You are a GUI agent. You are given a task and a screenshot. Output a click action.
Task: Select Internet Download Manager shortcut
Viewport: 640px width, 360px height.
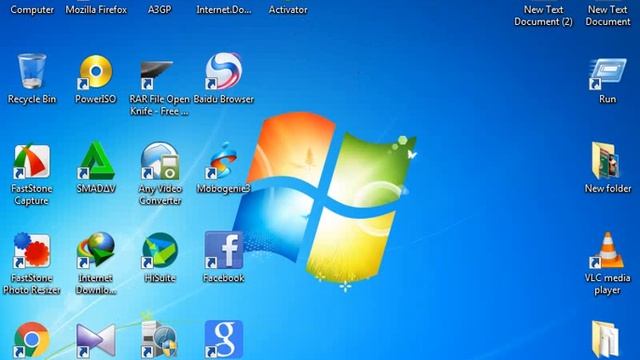[x=96, y=250]
